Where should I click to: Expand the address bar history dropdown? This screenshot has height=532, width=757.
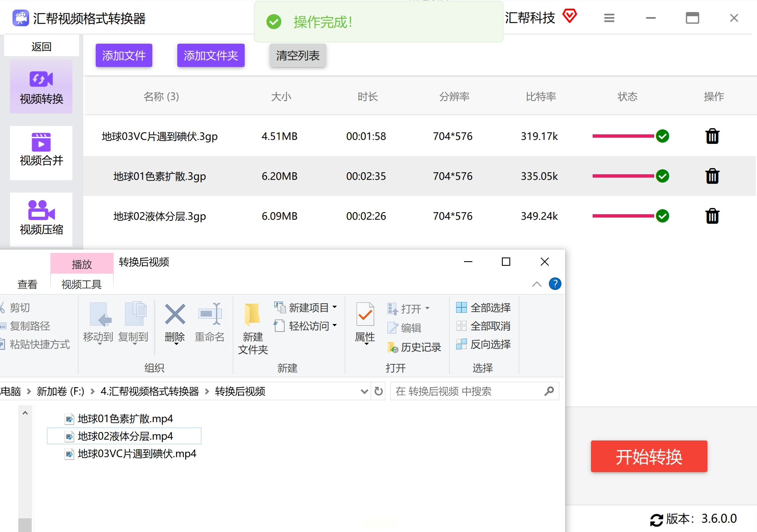pos(364,391)
